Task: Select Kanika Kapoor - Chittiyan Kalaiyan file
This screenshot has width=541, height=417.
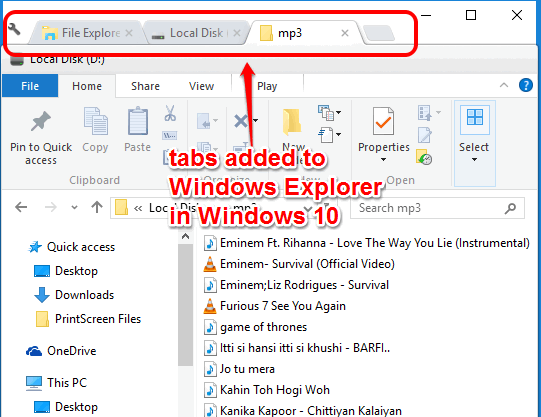Action: coord(303,410)
